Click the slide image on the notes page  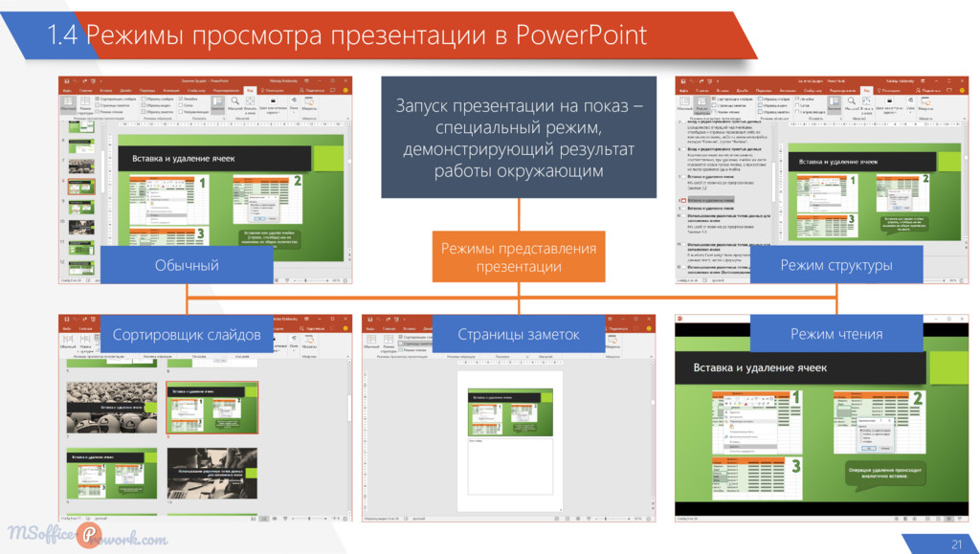pyautogui.click(x=510, y=411)
